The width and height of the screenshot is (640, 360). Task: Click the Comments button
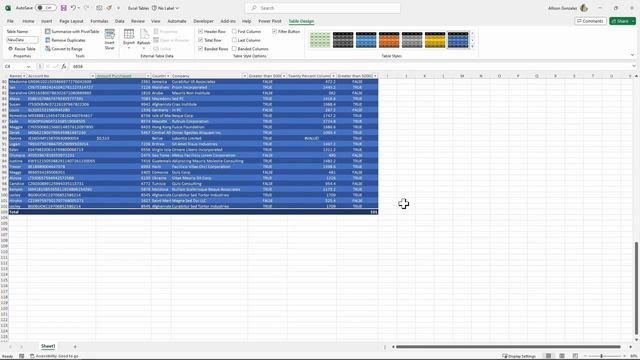[590, 21]
